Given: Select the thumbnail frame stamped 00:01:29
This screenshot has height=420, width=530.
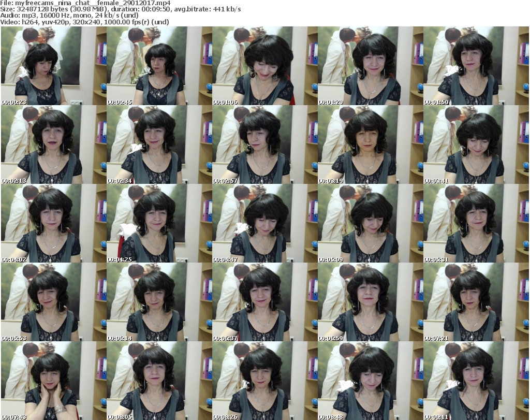Looking at the screenshot, I should (x=371, y=66).
